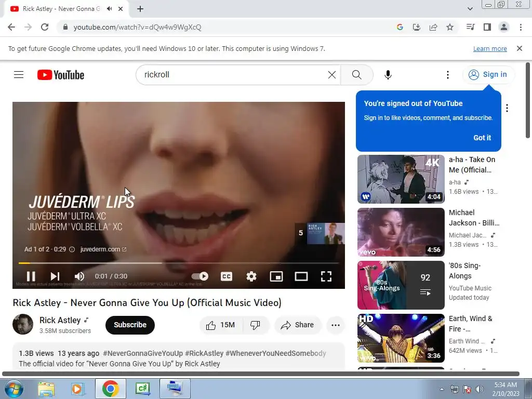Image resolution: width=532 pixels, height=399 pixels.
Task: Click the vertical page scrollbar
Action: (528, 100)
